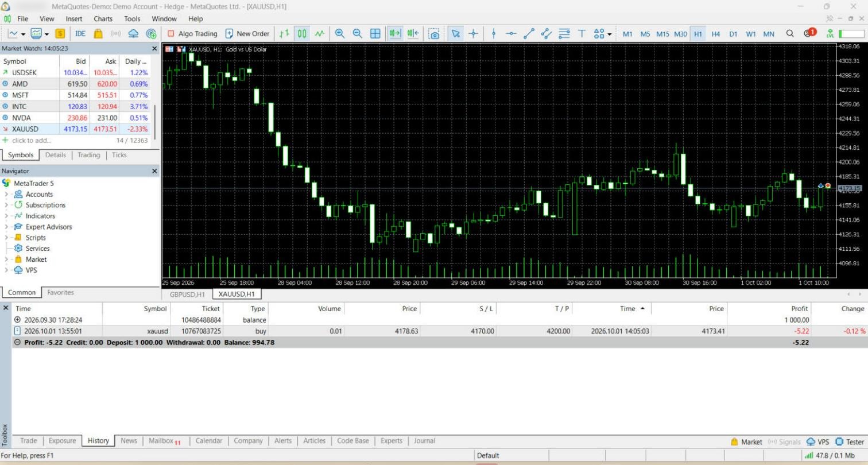Image resolution: width=868 pixels, height=465 pixels.
Task: Select the equidistant channel tool
Action: coord(547,33)
